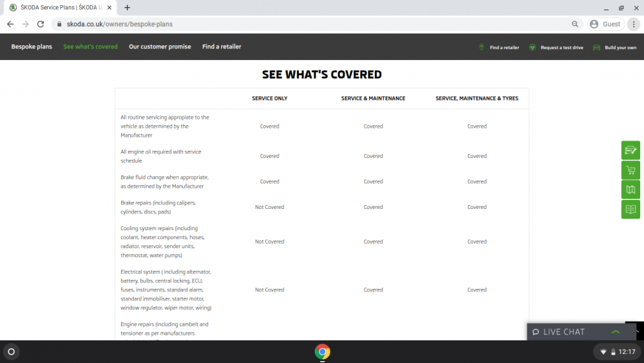Click Tyres plan Covered for Electrical system
This screenshot has height=363, width=644.
pos(477,290)
